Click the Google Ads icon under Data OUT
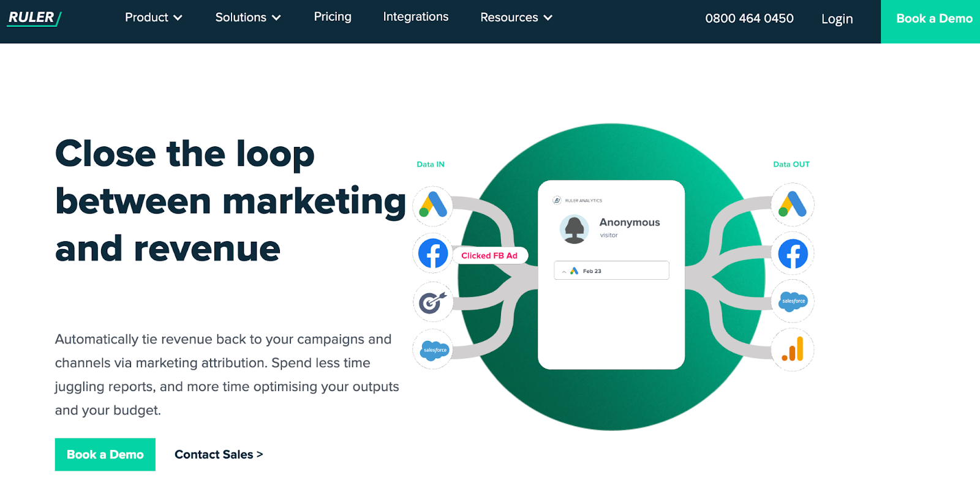Viewport: 980px width, 483px height. (793, 204)
